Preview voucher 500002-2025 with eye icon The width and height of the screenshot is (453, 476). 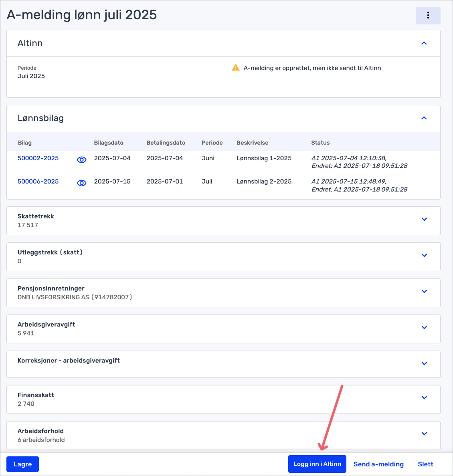pos(81,160)
